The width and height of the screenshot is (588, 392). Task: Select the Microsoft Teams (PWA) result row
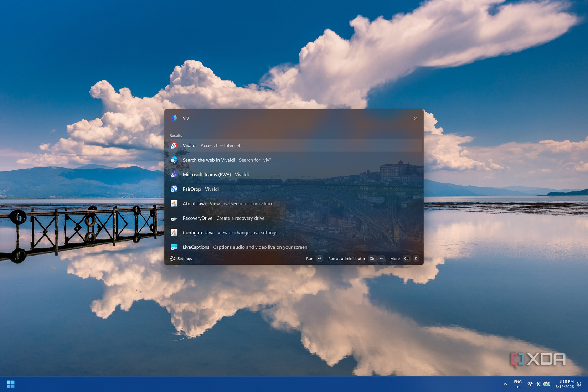[x=294, y=175]
